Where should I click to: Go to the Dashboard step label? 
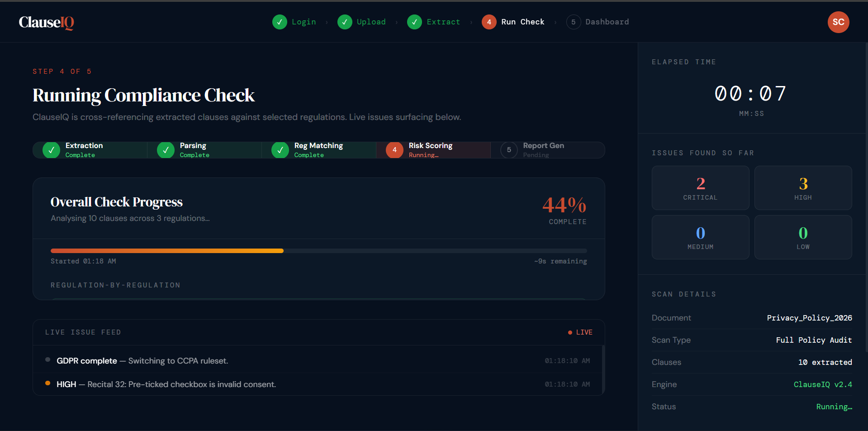(607, 22)
